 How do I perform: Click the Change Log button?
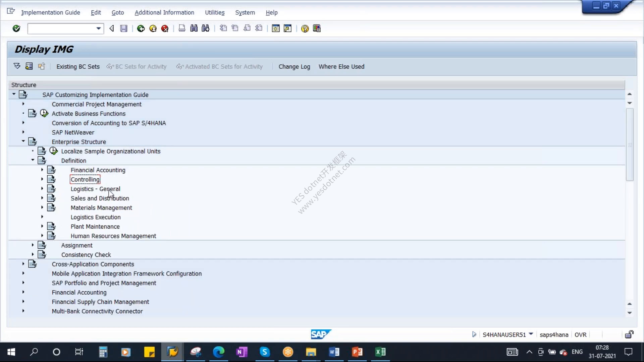pos(294,66)
